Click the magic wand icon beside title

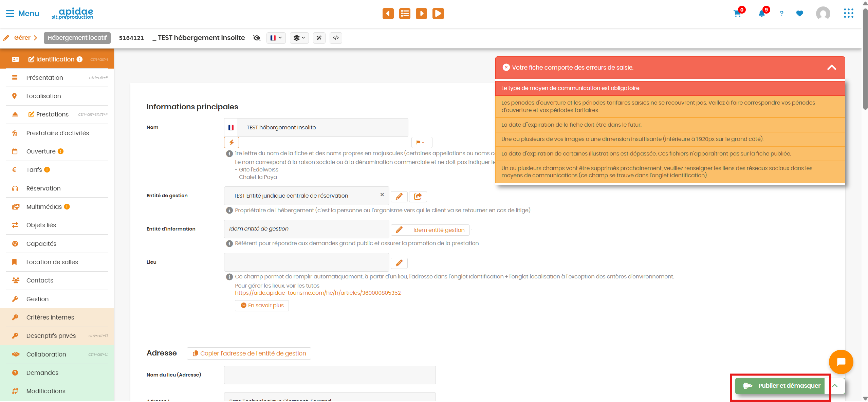pyautogui.click(x=319, y=38)
